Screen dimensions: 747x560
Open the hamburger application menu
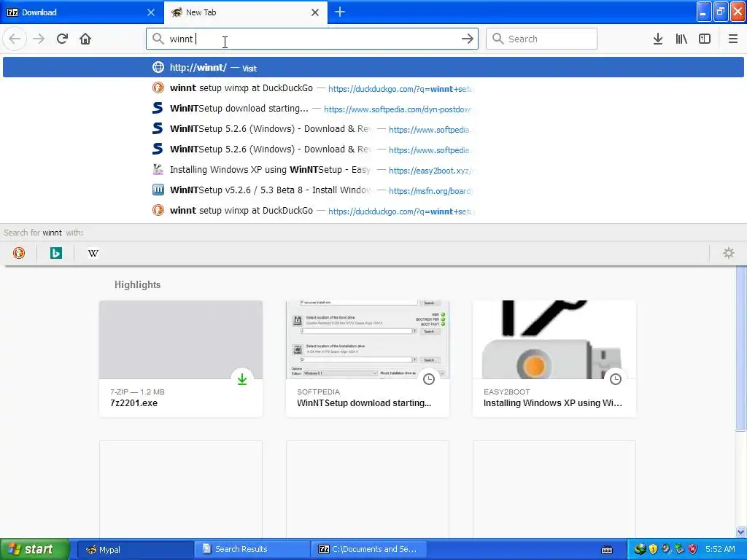tap(732, 39)
